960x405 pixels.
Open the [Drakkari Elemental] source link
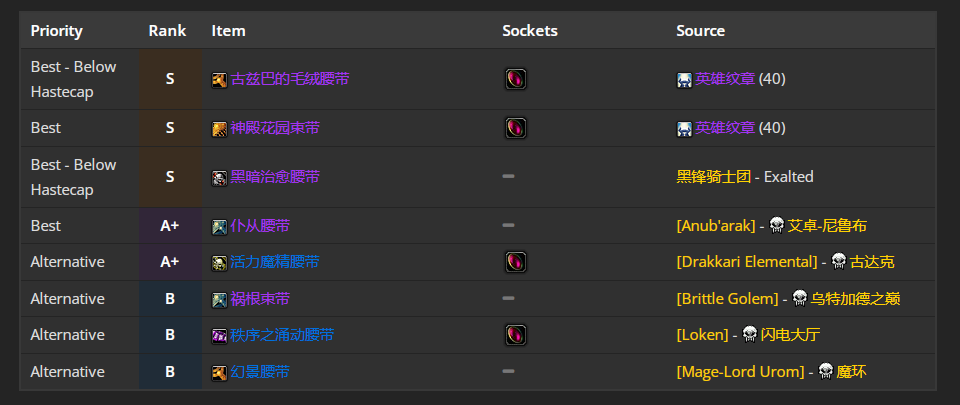747,262
